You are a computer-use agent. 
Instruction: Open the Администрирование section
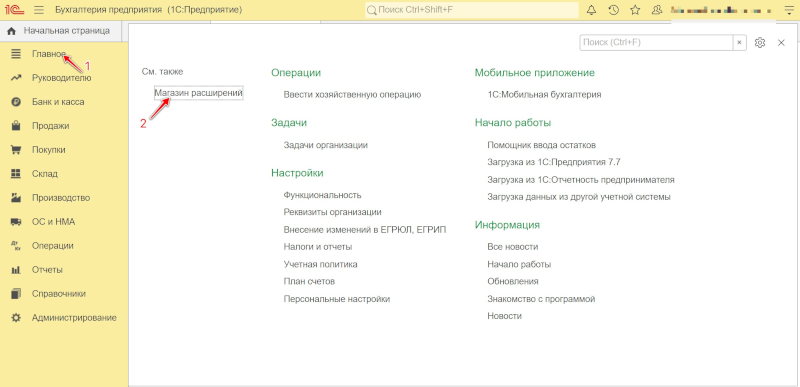click(74, 318)
